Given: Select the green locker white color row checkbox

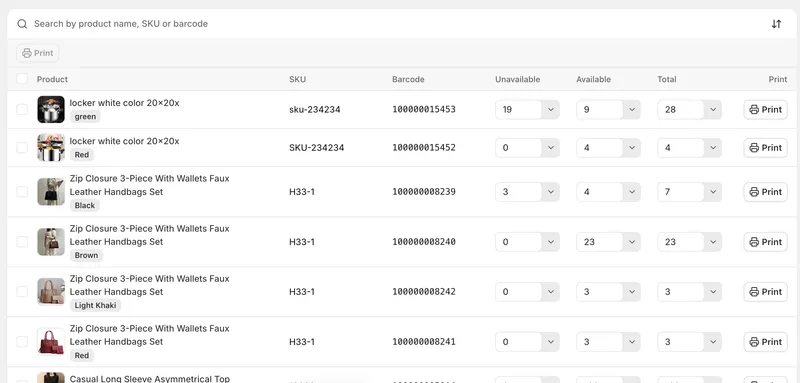Looking at the screenshot, I should click(22, 109).
